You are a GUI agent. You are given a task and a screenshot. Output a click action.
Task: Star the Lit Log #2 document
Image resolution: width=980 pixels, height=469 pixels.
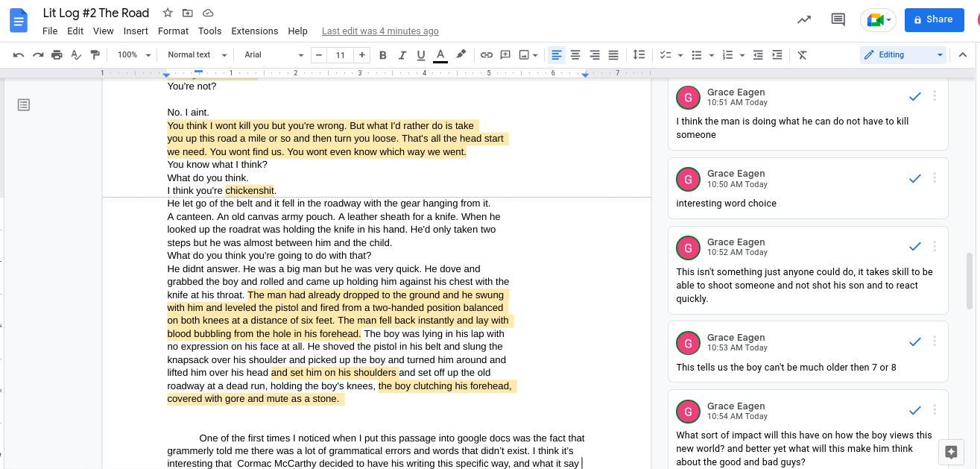coord(168,13)
